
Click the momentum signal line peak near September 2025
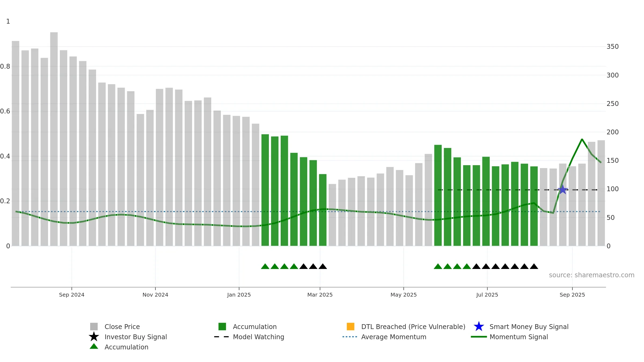tap(582, 139)
